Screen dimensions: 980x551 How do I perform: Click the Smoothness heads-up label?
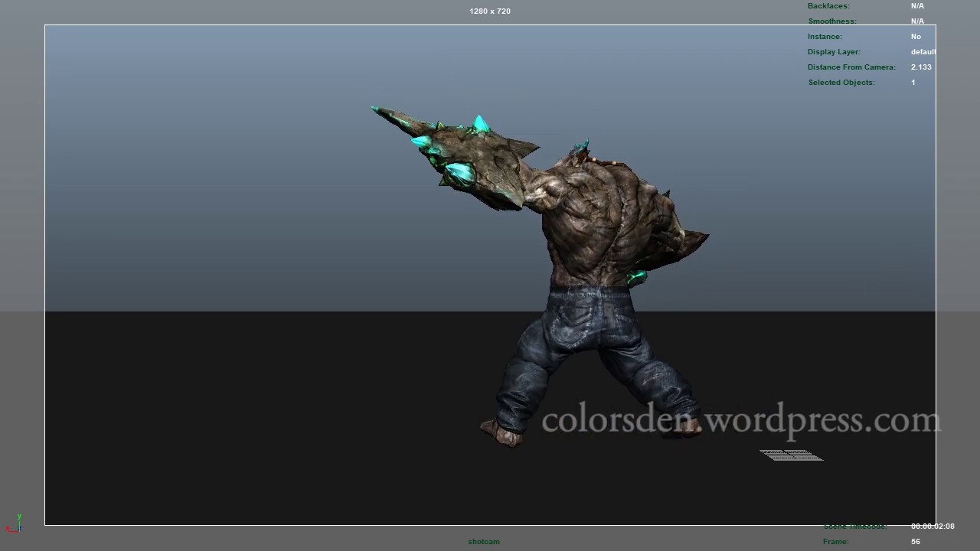(832, 21)
